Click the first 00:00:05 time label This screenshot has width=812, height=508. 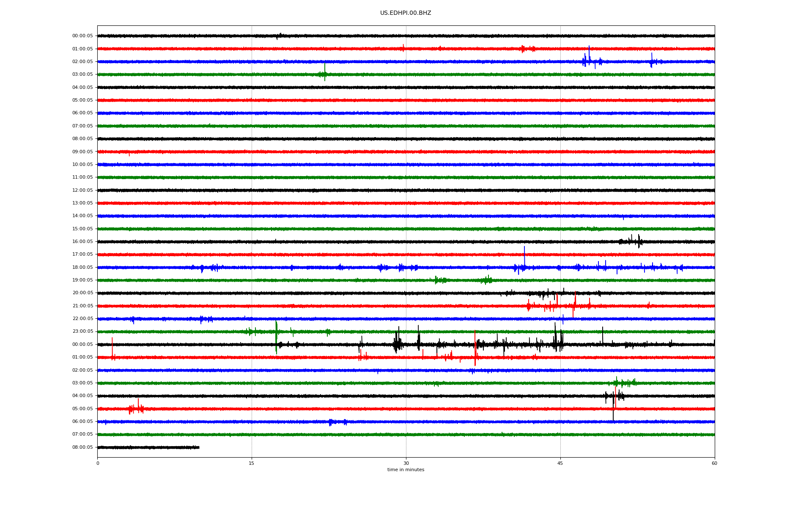pos(82,36)
